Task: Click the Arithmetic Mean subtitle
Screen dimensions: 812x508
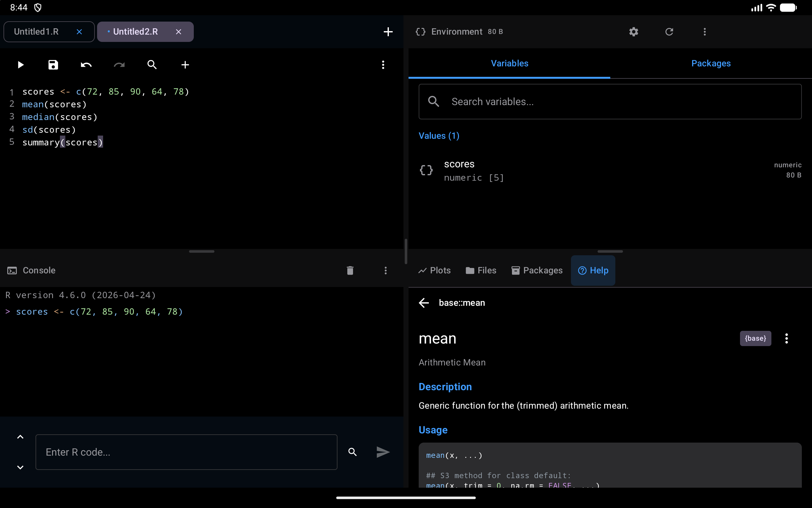Action: tap(452, 363)
